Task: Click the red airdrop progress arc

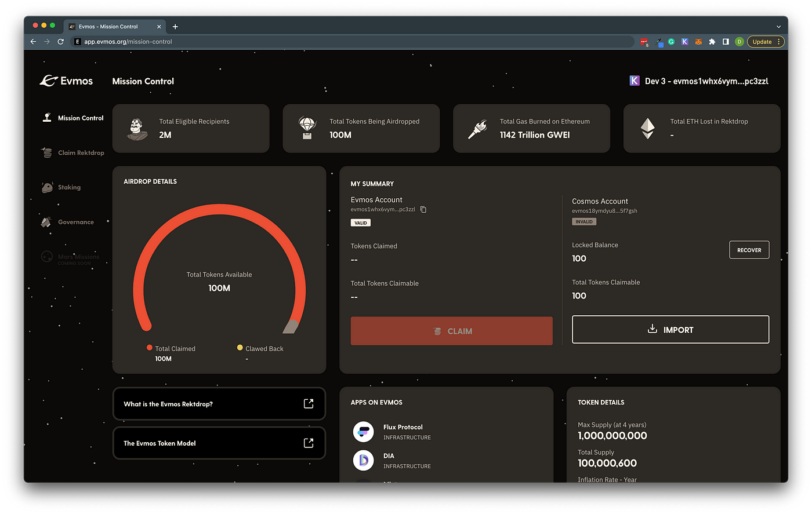Action: [219, 209]
